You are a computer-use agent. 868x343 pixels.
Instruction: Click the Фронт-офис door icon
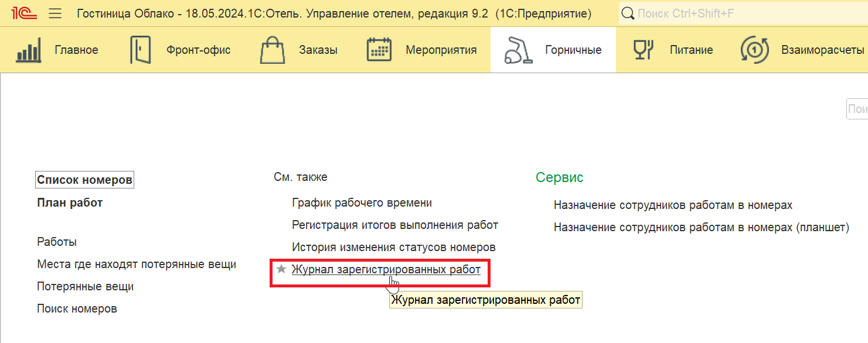point(140,50)
